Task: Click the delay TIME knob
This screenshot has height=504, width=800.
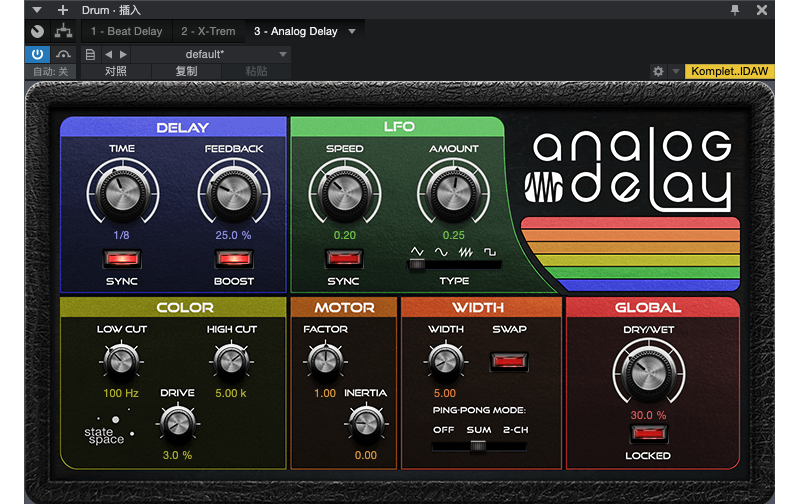Action: [x=122, y=194]
